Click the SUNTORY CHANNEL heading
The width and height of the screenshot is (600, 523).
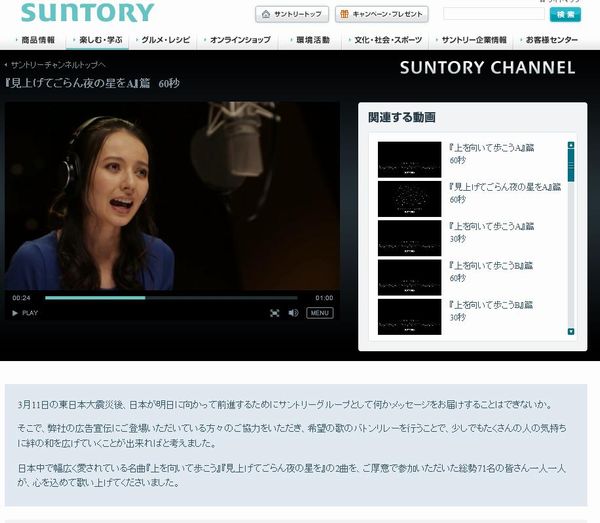(488, 68)
